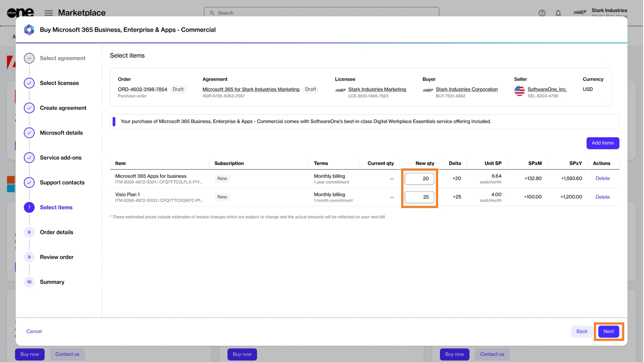Click the seller US flag icon

point(520,91)
